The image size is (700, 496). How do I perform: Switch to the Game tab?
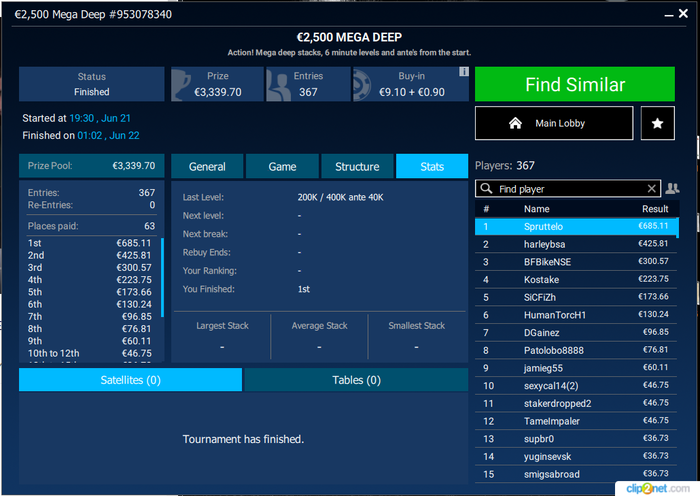282,167
